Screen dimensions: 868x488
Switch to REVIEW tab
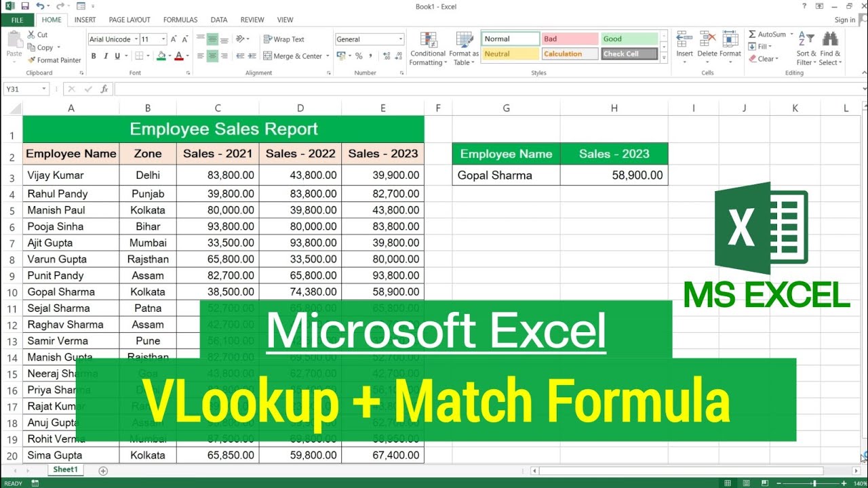pos(252,20)
